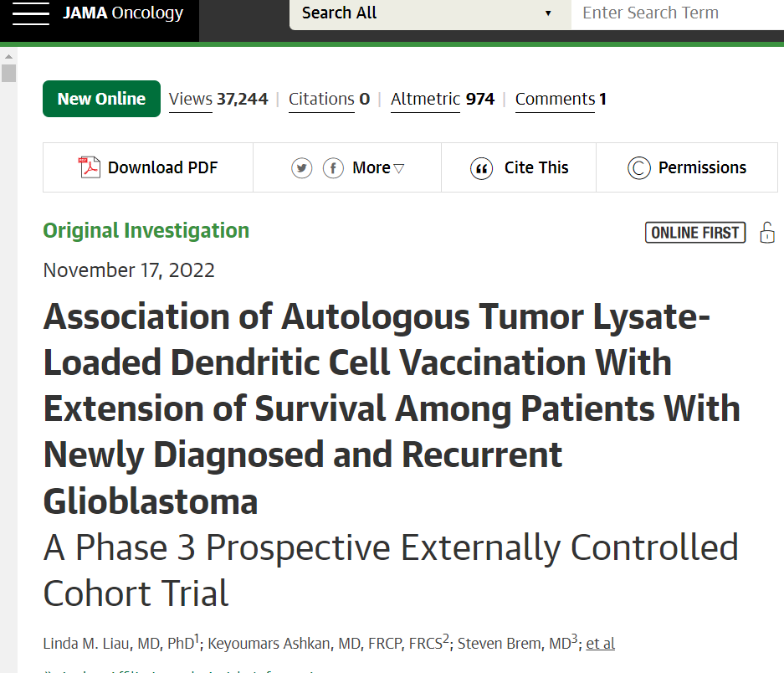The height and width of the screenshot is (673, 784).
Task: Share article via Facebook icon
Action: click(333, 168)
